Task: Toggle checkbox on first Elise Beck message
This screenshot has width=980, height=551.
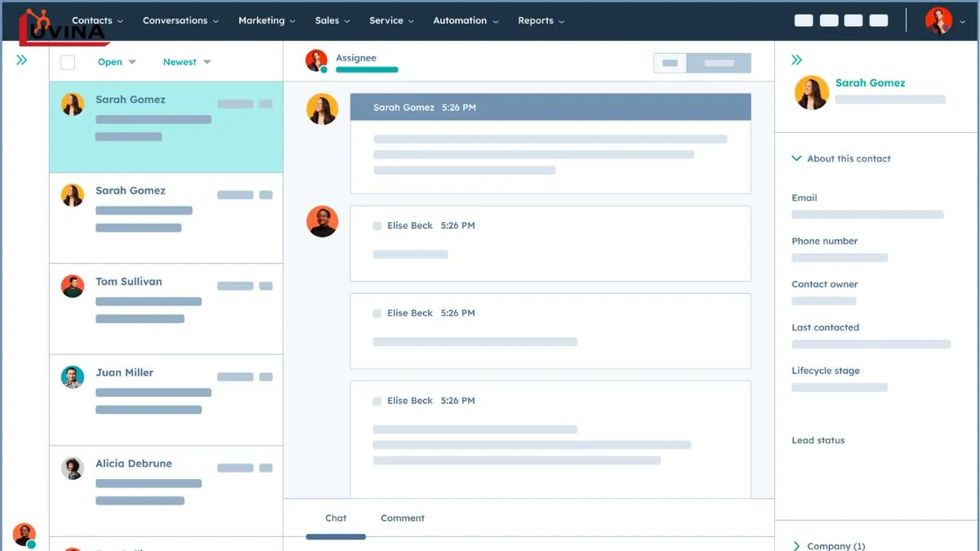Action: 377,226
